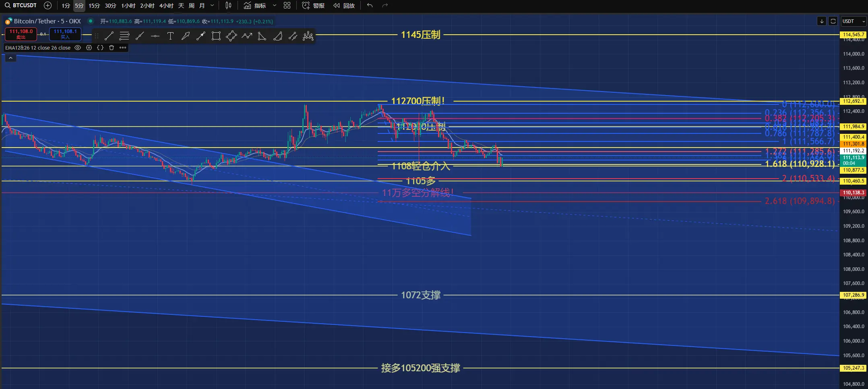Click the 112700压制! line label
Screen dimensions: 868x389
click(418, 101)
